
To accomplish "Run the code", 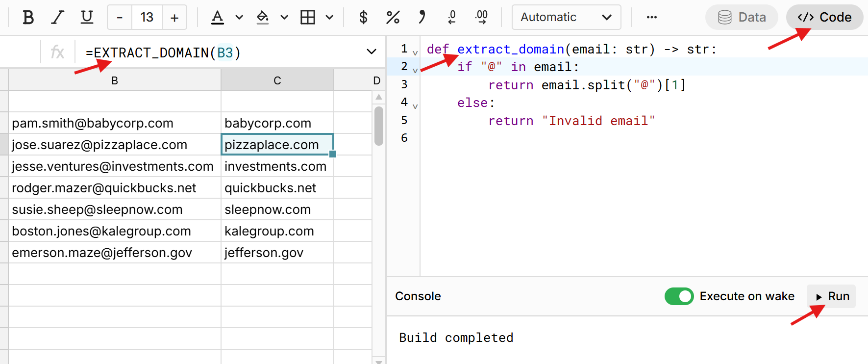I will (x=832, y=296).
